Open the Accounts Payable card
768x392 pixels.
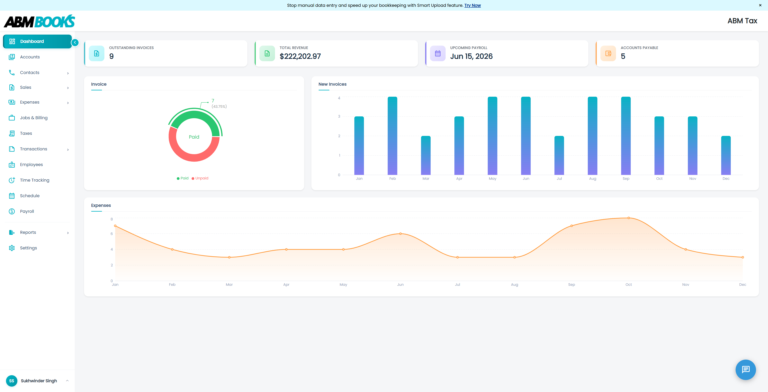click(677, 53)
